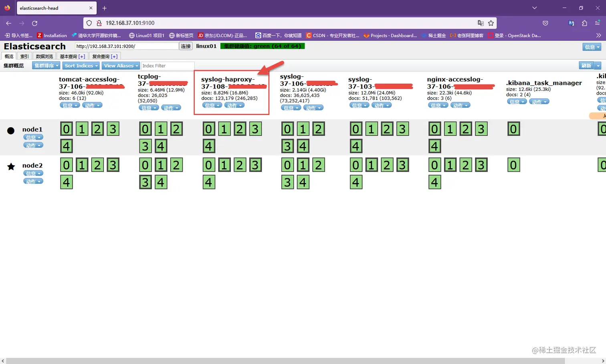The height and width of the screenshot is (364, 606).
Task: Open 动作 dropdown for syslog-haproxy index
Action: click(x=234, y=105)
